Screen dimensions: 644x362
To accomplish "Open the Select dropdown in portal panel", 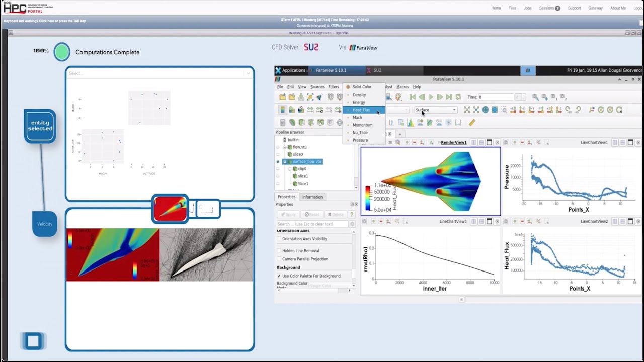I will coord(159,73).
